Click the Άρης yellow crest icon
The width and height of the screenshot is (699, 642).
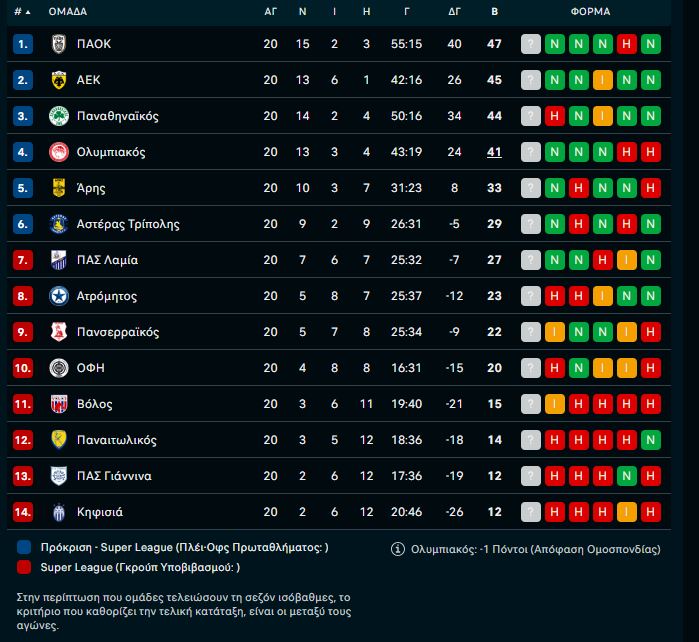(59, 188)
